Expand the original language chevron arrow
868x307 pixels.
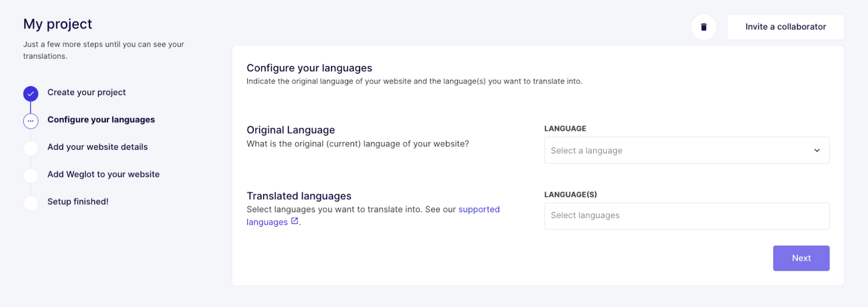coord(816,151)
